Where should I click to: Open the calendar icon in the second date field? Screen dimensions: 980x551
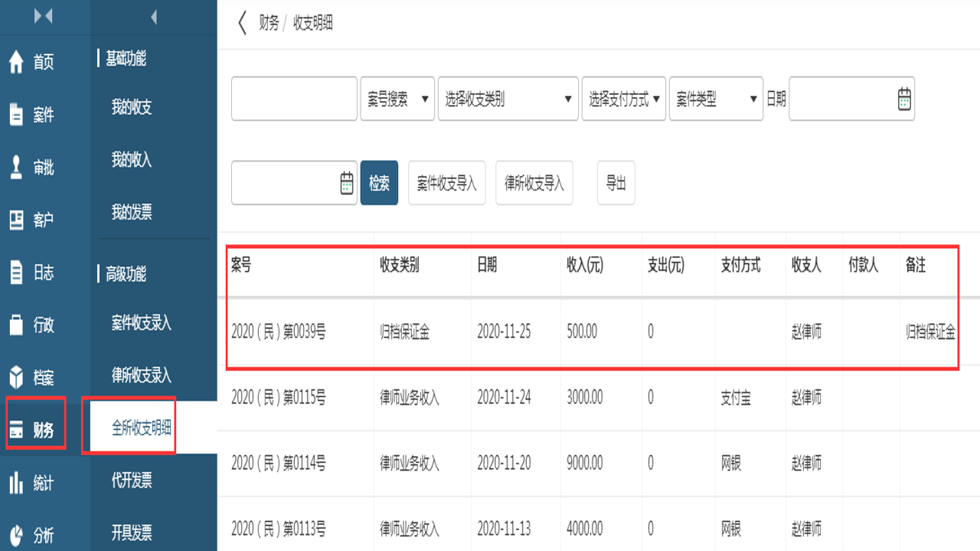[x=347, y=183]
